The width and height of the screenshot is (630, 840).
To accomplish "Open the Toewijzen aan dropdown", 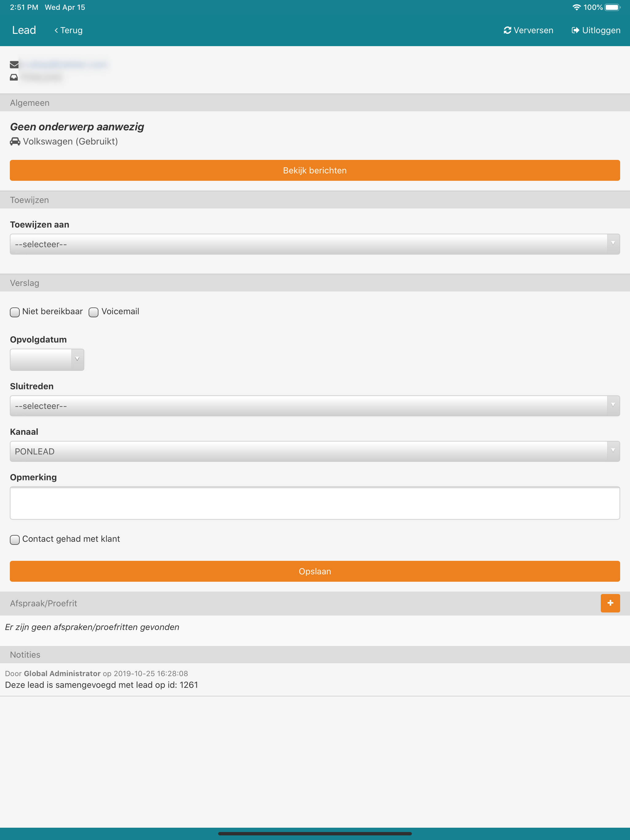I will pyautogui.click(x=315, y=244).
